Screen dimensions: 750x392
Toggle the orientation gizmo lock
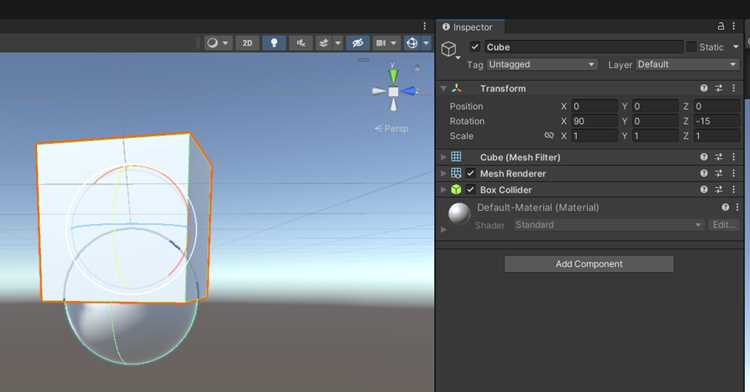pos(417,68)
